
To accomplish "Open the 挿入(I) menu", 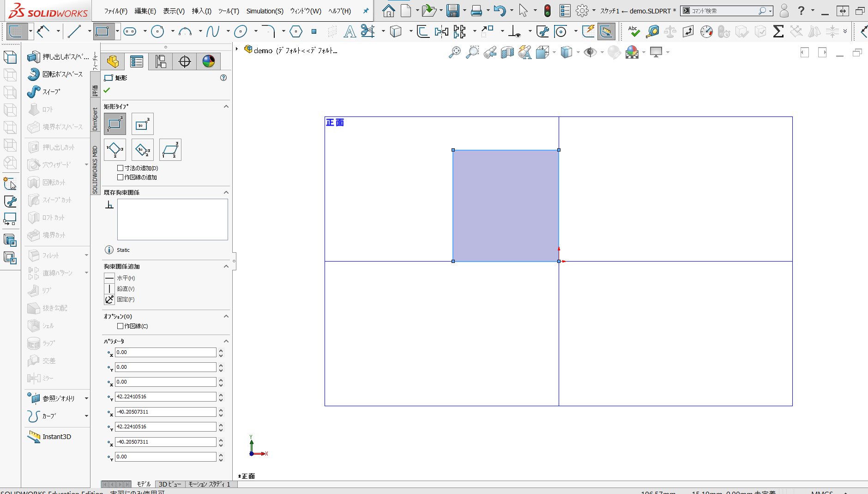I will pos(202,11).
